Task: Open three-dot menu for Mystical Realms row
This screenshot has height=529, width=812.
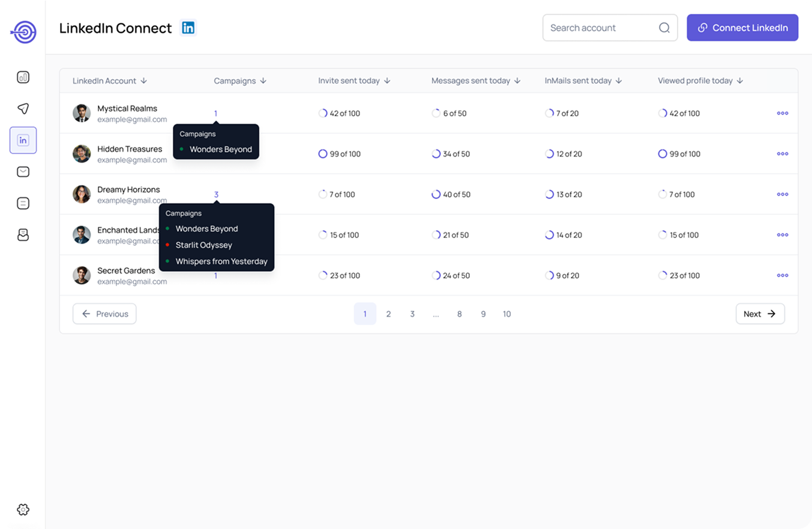Action: coord(782,113)
